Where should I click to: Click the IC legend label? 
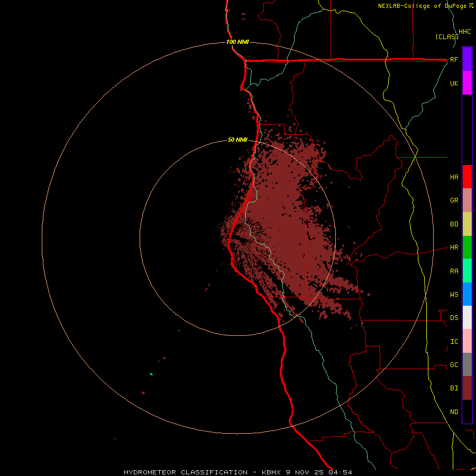coord(454,342)
